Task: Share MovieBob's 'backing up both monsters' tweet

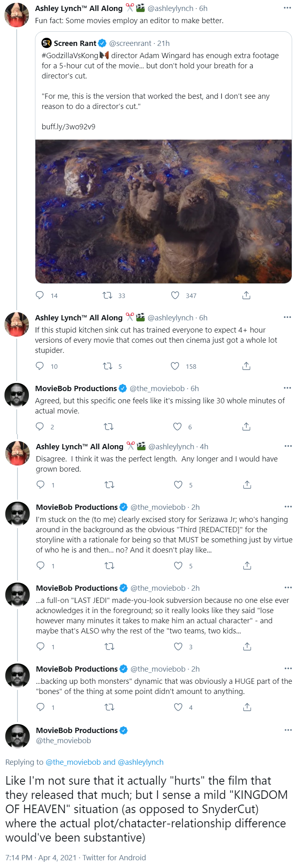Action: (247, 707)
